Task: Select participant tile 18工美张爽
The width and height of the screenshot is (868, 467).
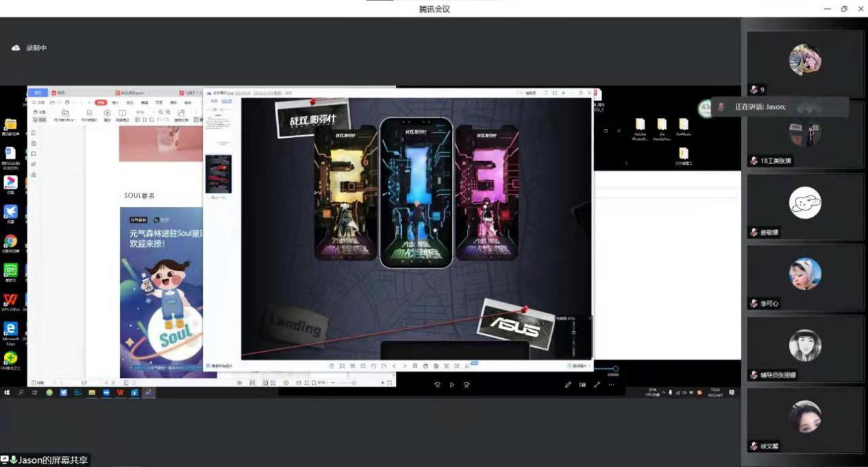Action: pyautogui.click(x=806, y=134)
